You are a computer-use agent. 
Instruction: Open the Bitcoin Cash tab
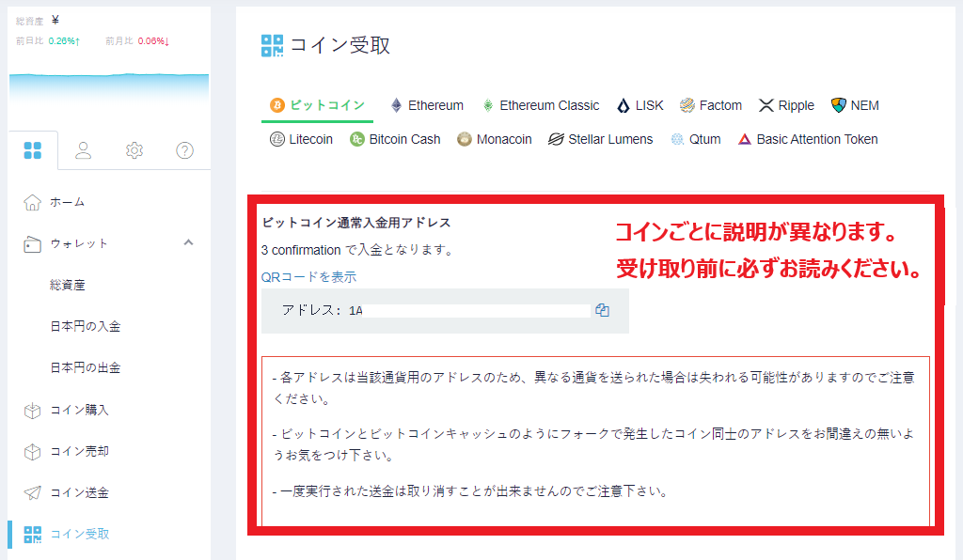395,139
